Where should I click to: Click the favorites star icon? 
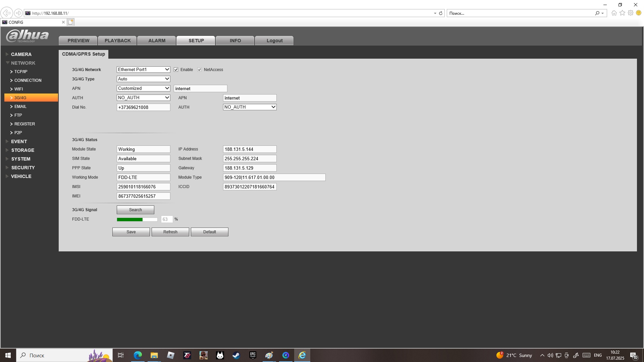[622, 13]
